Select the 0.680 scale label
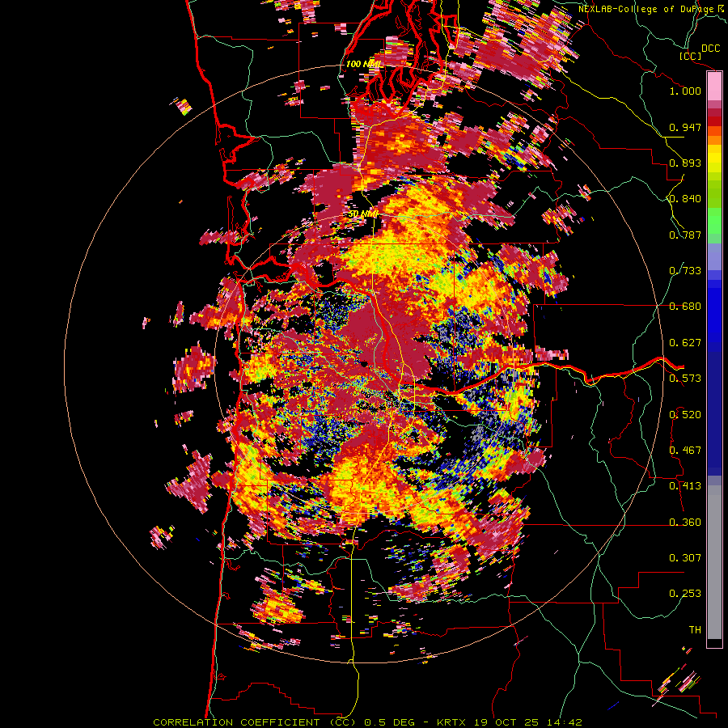Screen dimensions: 728x728 tap(685, 307)
